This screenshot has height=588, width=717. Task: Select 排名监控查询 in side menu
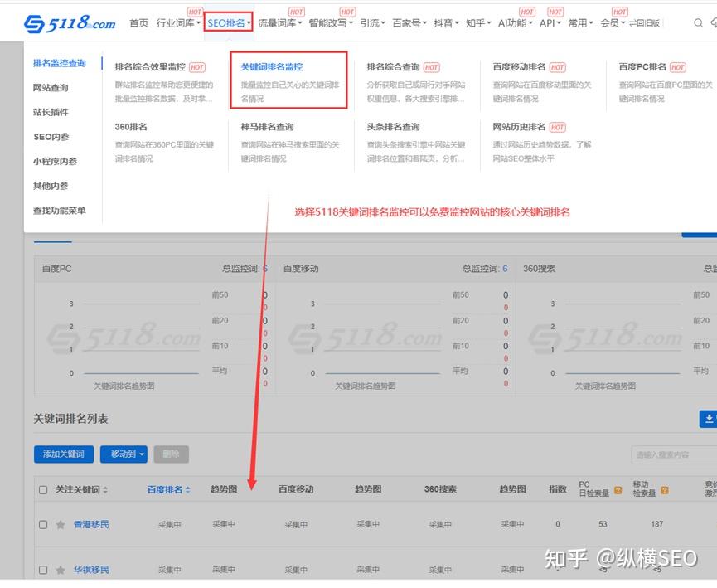(60, 63)
